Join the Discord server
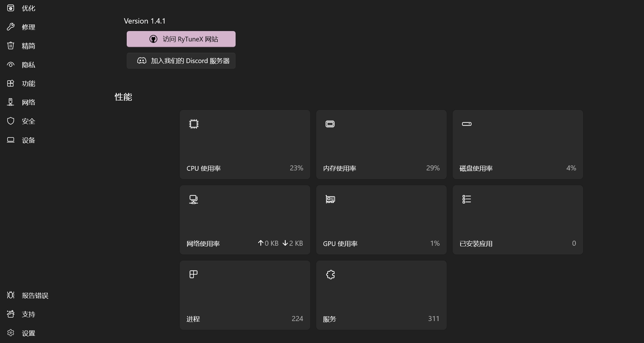644x343 pixels. click(181, 61)
